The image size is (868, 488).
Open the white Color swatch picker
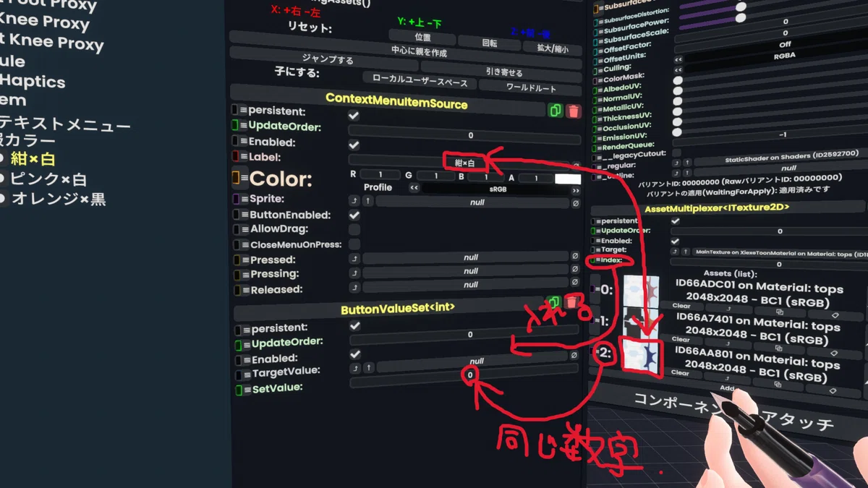[x=568, y=179]
